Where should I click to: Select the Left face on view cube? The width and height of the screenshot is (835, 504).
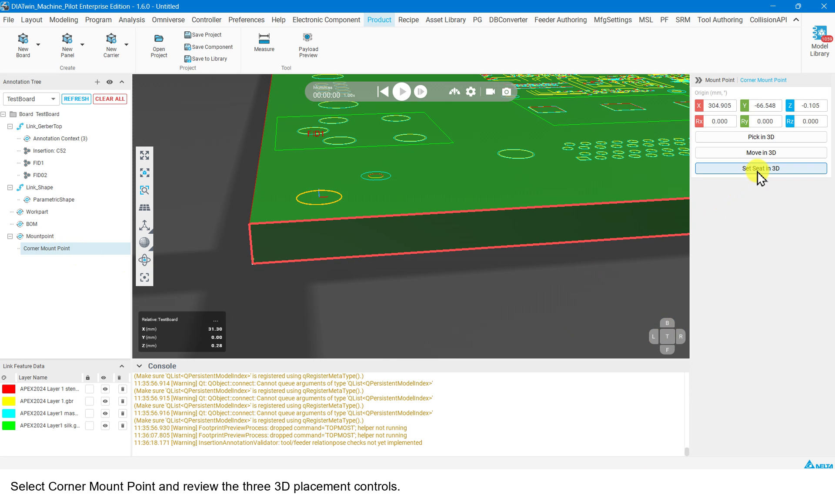point(654,336)
